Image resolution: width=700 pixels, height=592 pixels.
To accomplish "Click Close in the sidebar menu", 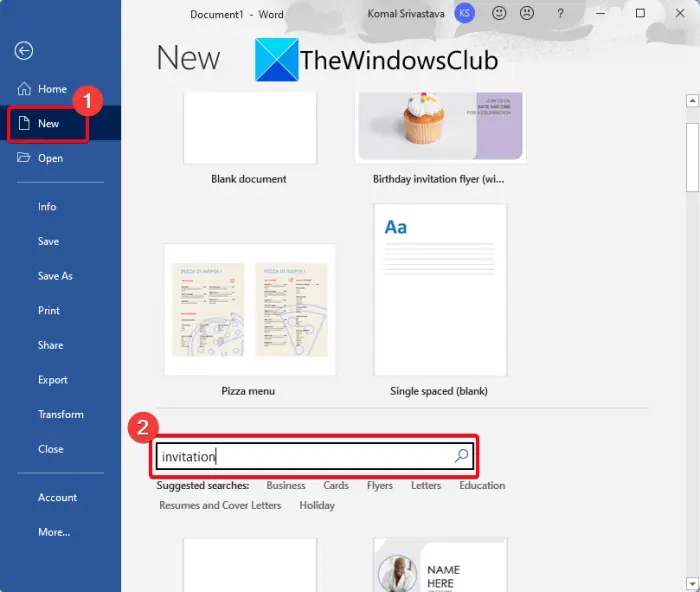I will [50, 449].
